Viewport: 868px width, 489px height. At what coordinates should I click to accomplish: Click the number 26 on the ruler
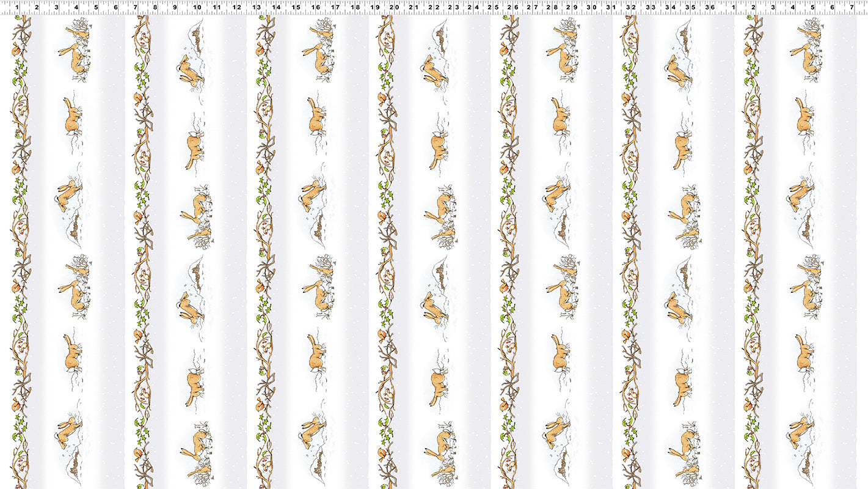(512, 8)
